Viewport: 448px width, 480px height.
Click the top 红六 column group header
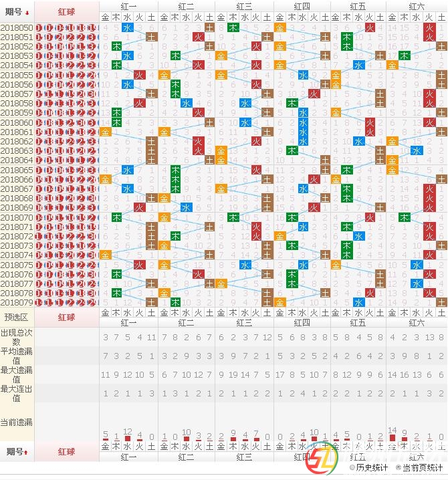417,6
